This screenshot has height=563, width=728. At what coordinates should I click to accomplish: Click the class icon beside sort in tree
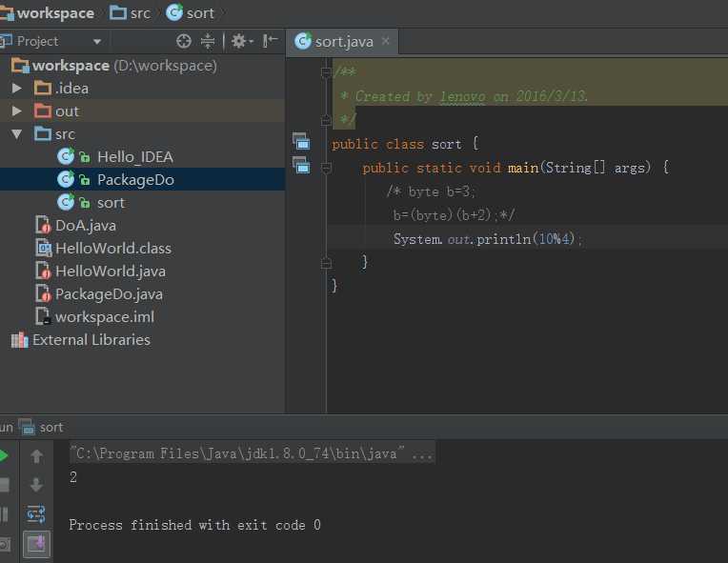[66, 202]
